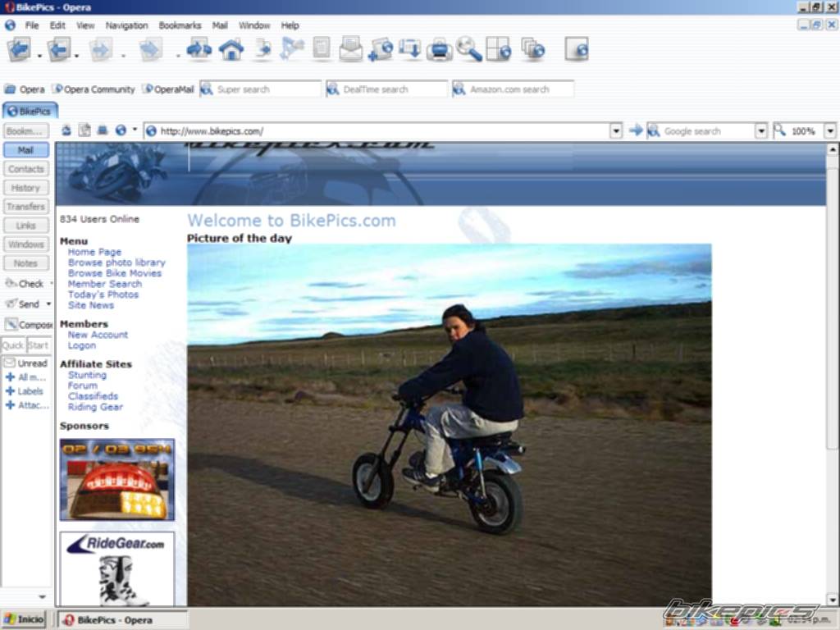Click the Check mail button

coord(25,283)
